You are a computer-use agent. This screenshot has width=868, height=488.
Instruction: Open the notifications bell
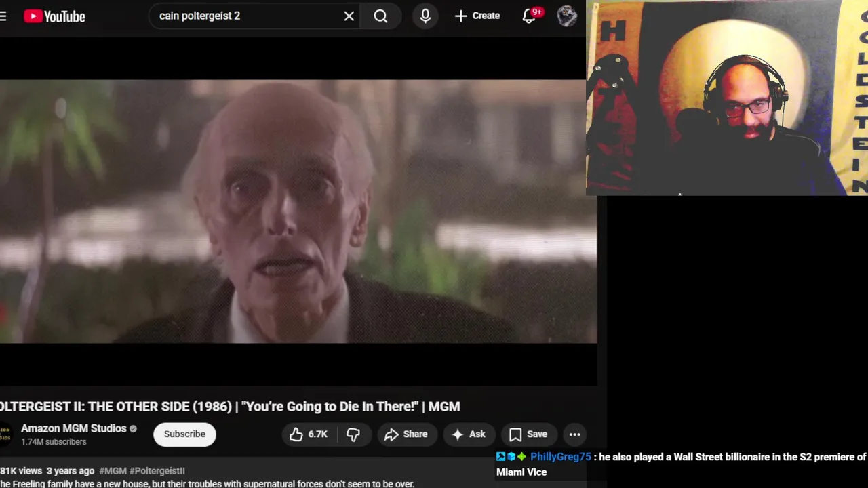530,16
